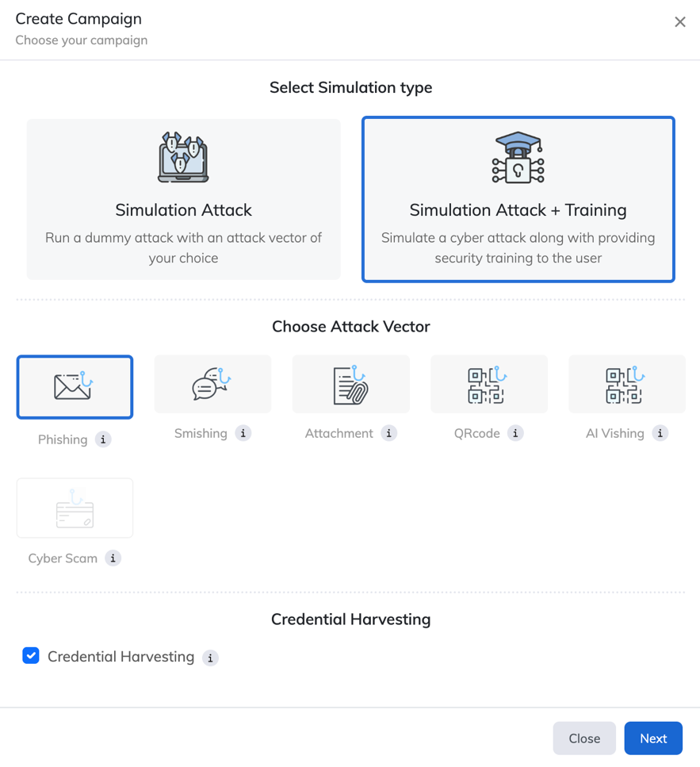Open Smishing info tooltip icon
700x767 pixels.
pyautogui.click(x=243, y=433)
